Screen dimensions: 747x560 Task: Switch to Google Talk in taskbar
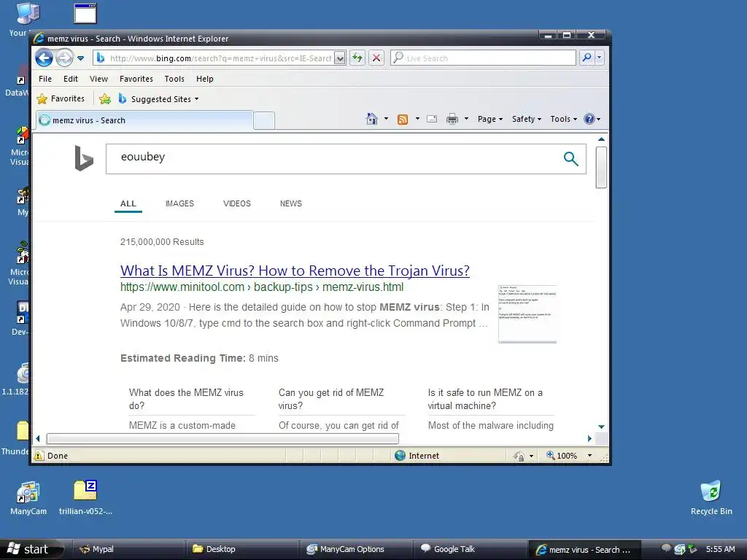[x=470, y=549]
